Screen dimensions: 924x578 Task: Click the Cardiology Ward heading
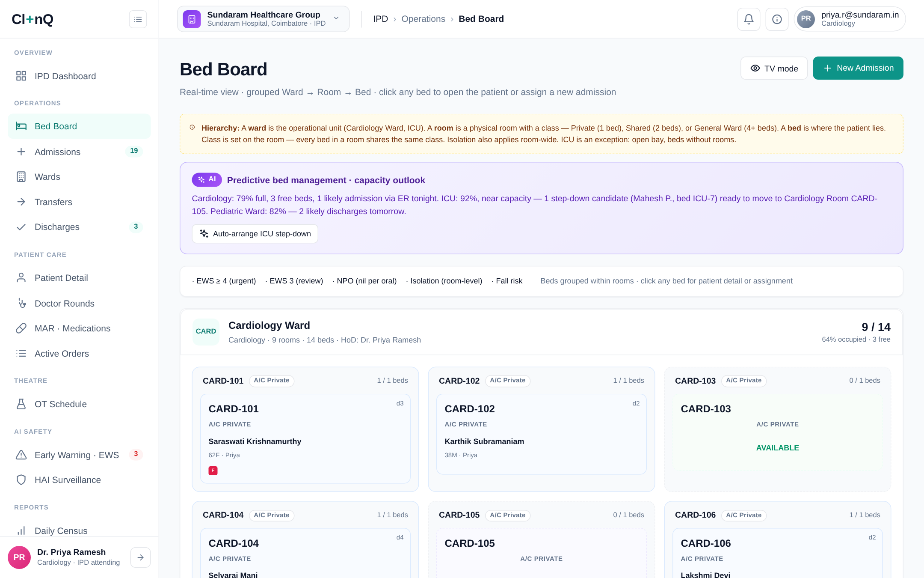pyautogui.click(x=269, y=325)
